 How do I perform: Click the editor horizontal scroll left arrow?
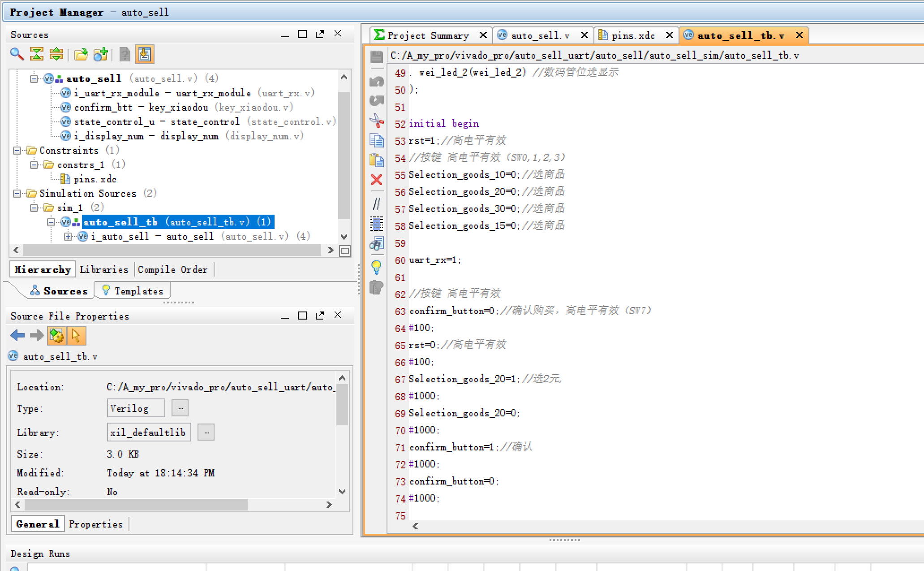[415, 526]
